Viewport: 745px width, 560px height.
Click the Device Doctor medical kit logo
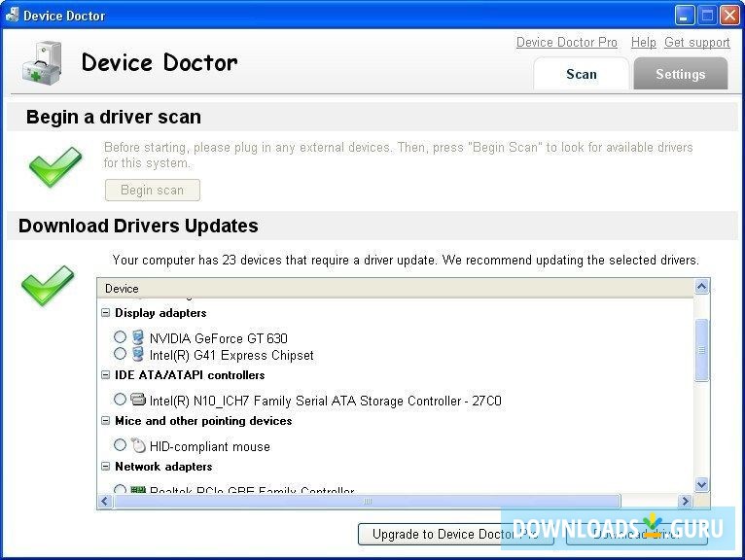tap(42, 63)
